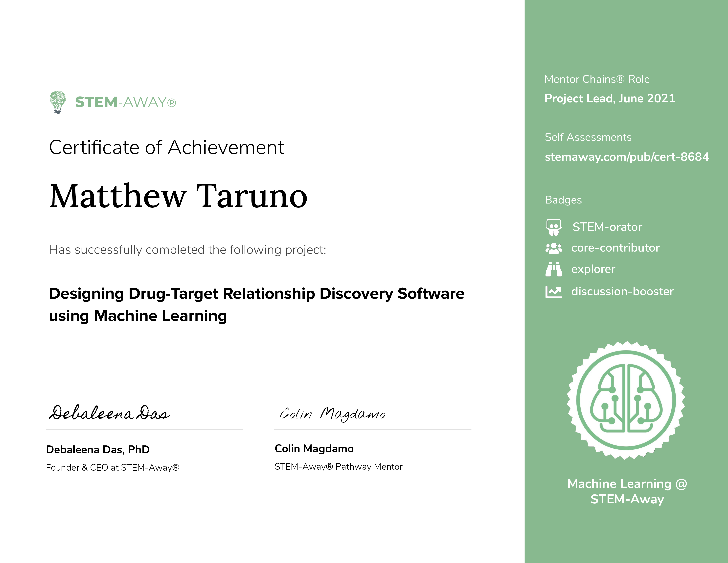Click the Self Assessments heading
Screen dimensions: 728x563
tap(588, 137)
